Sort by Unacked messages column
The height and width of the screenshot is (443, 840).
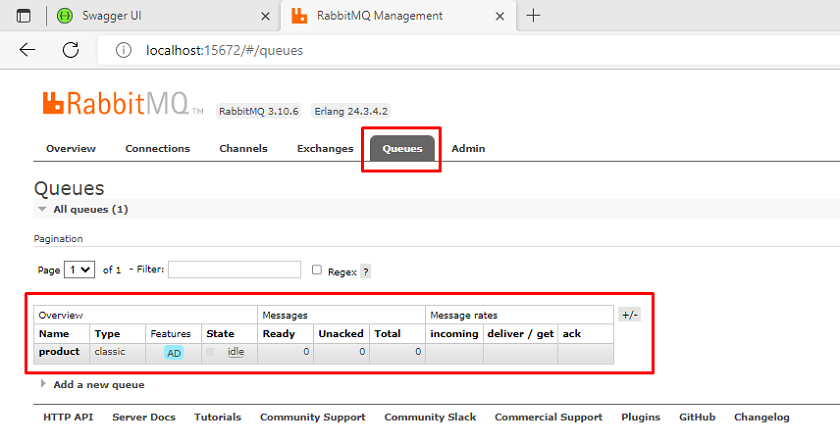(341, 333)
